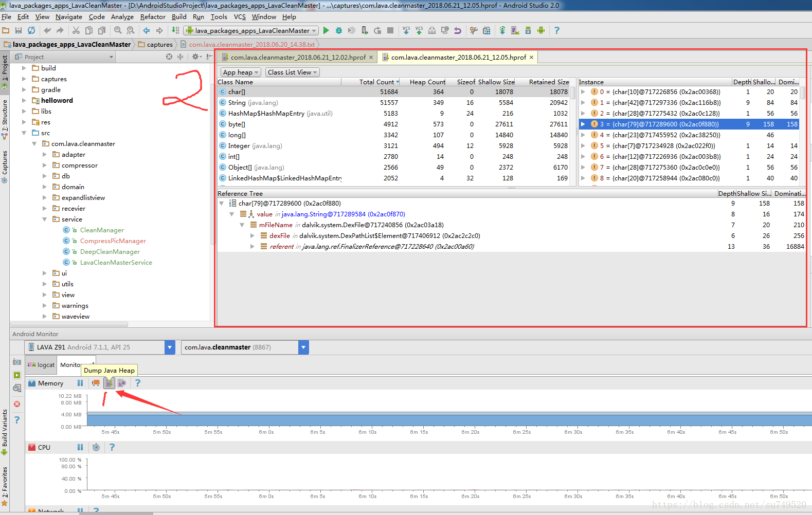Select the String (java.lang) class row
The image size is (812, 515).
(x=394, y=103)
